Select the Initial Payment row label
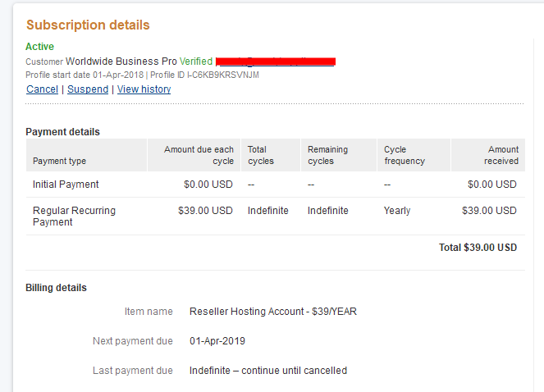The width and height of the screenshot is (544, 392). click(66, 185)
